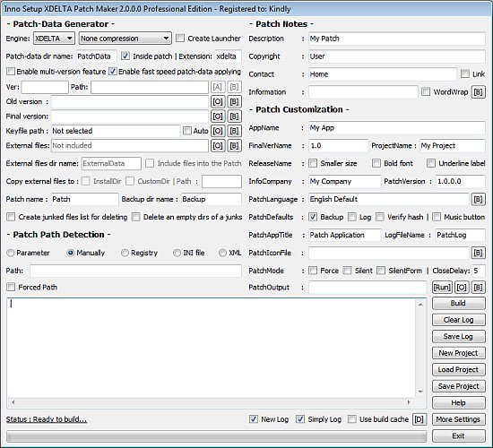This screenshot has height=448, width=493.
Task: Click the AppName field
Action: (x=397, y=127)
